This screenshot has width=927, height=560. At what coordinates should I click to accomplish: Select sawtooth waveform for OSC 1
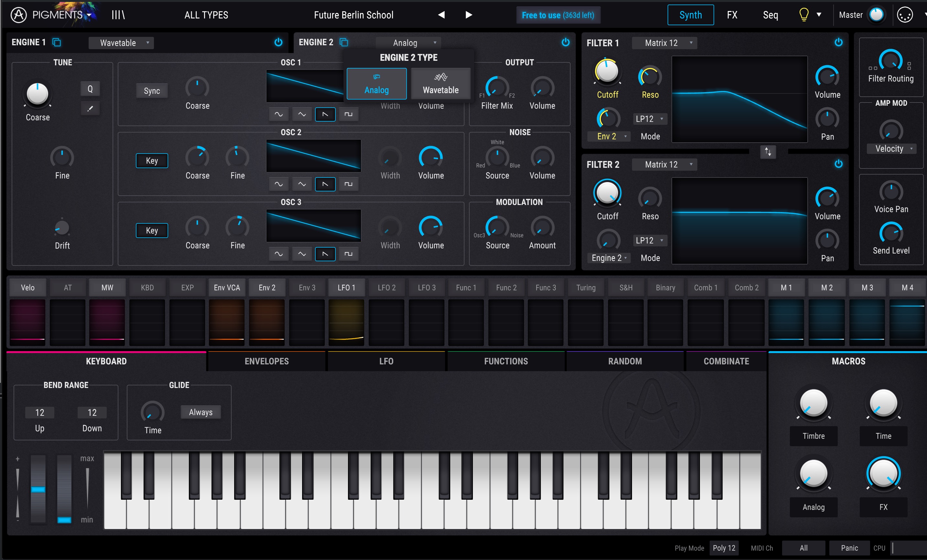click(325, 114)
